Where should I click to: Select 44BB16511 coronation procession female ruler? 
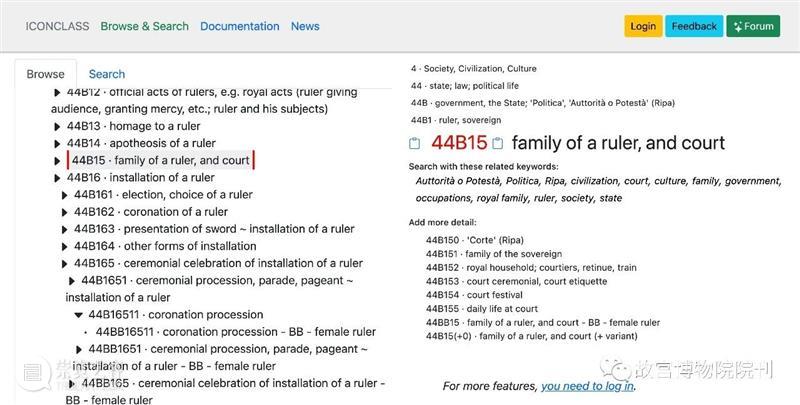[236, 332]
